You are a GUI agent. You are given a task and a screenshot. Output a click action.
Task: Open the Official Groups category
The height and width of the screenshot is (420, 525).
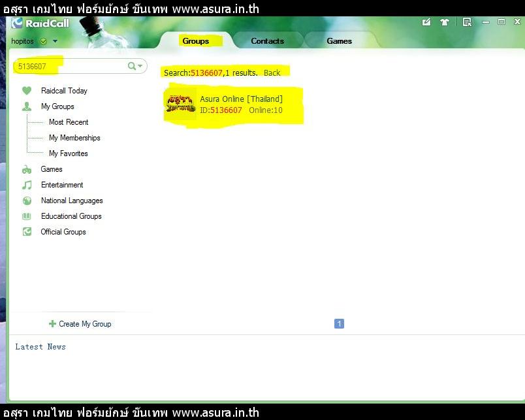click(x=63, y=232)
